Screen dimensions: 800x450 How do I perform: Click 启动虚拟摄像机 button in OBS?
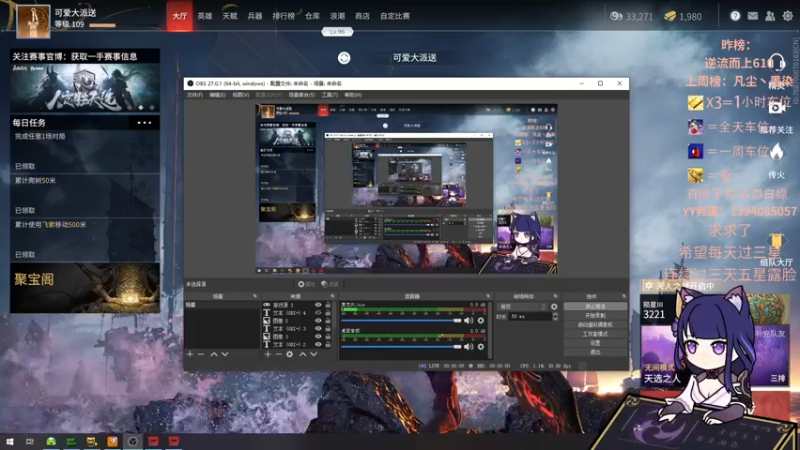(595, 325)
